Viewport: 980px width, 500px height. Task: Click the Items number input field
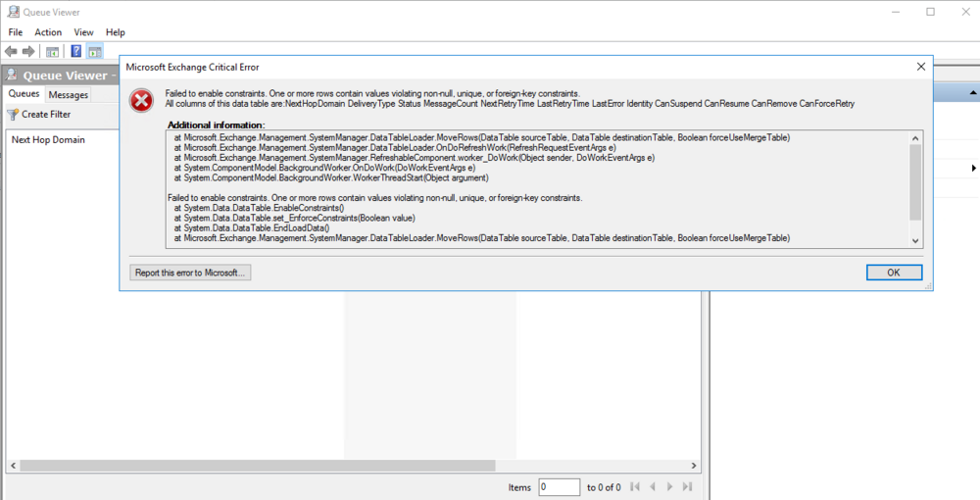coord(559,486)
